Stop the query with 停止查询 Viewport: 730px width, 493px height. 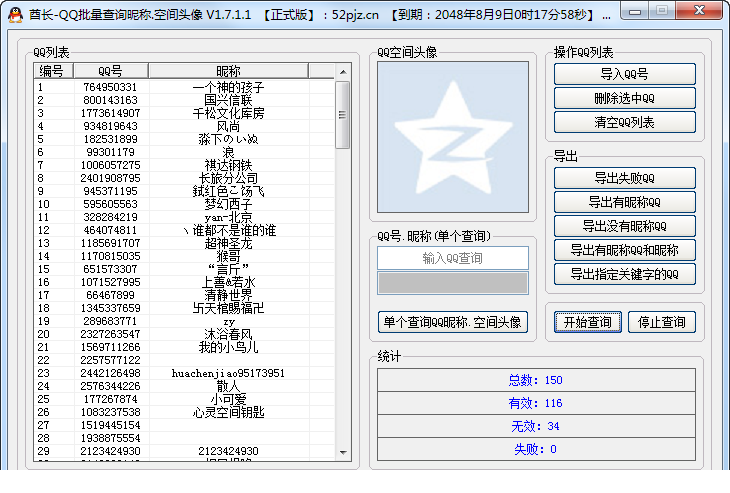pyautogui.click(x=662, y=322)
